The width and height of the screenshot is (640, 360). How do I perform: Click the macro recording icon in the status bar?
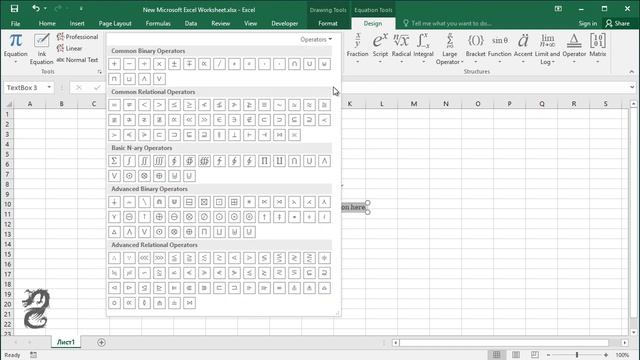click(33, 355)
